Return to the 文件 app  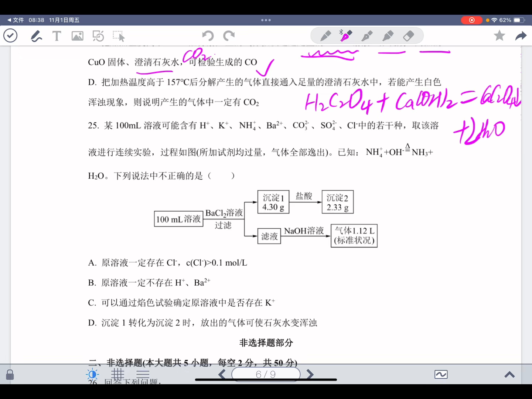click(16, 20)
